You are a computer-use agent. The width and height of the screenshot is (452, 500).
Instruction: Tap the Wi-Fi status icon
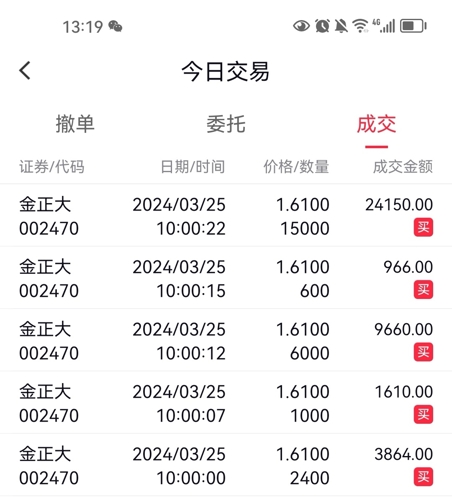click(x=361, y=26)
